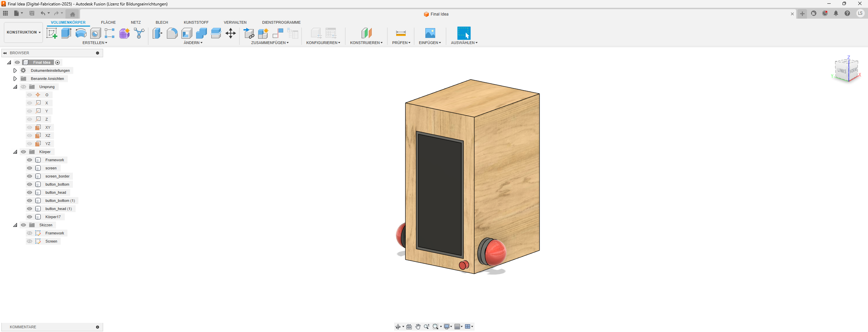
Task: Toggle visibility of the Framework sketch
Action: point(30,233)
